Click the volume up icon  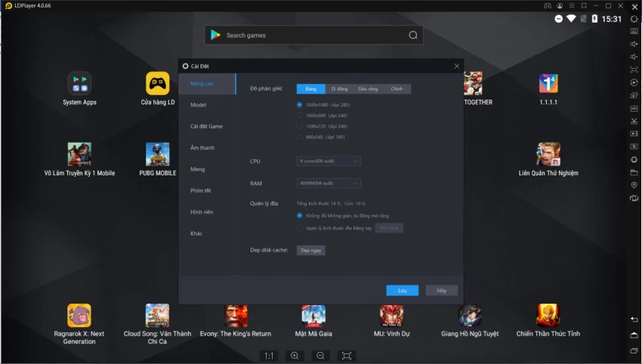[634, 45]
